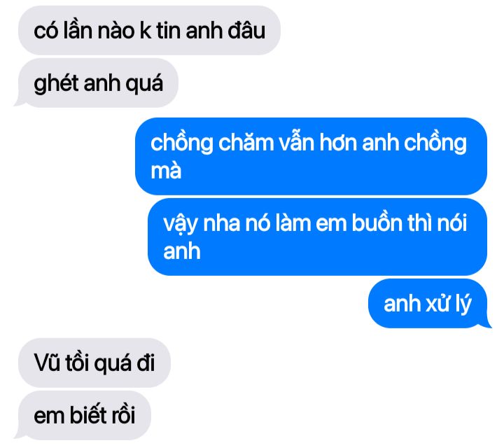Click the 'vậy nha nó làm em buồn' bubble
Screen dimensions: 504x448
coord(317,237)
